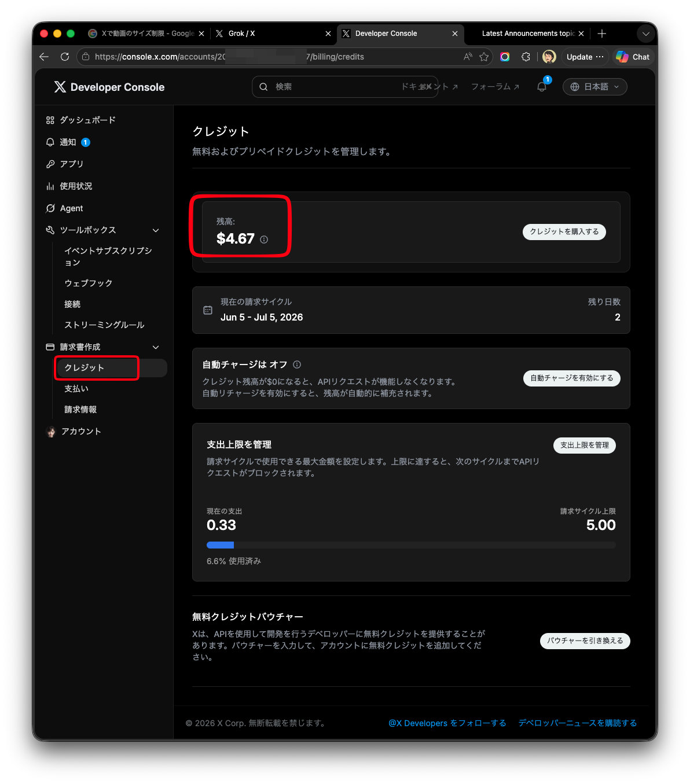
Task: Click the 請求書作成 card icon
Action: pyautogui.click(x=50, y=347)
